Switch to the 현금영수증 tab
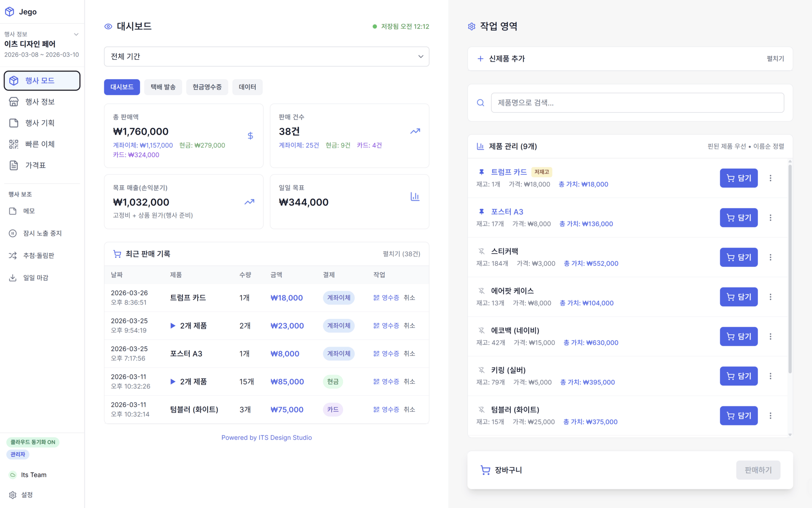 point(207,87)
